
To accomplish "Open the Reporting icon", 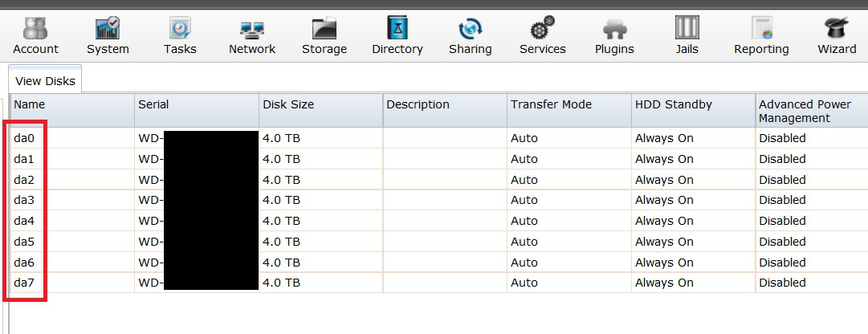I will click(x=761, y=30).
